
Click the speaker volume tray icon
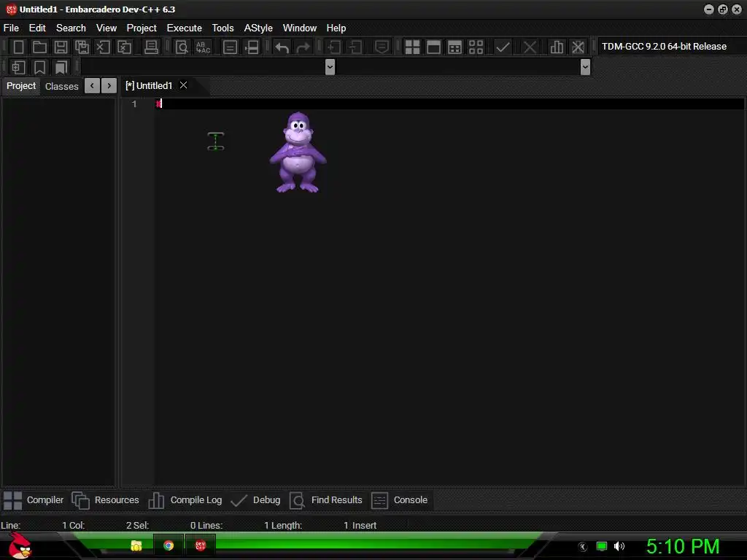click(x=619, y=546)
